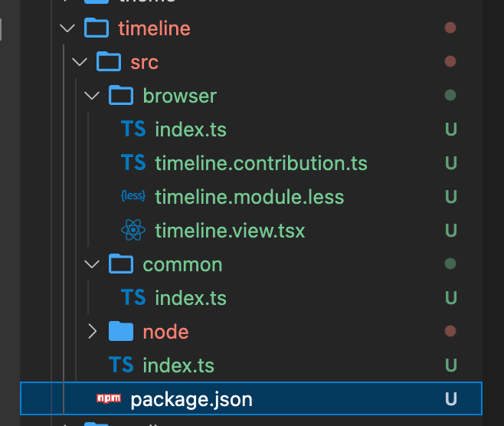Viewport: 504px width, 426px height.
Task: Select the package.json file
Action: pyautogui.click(x=251, y=398)
